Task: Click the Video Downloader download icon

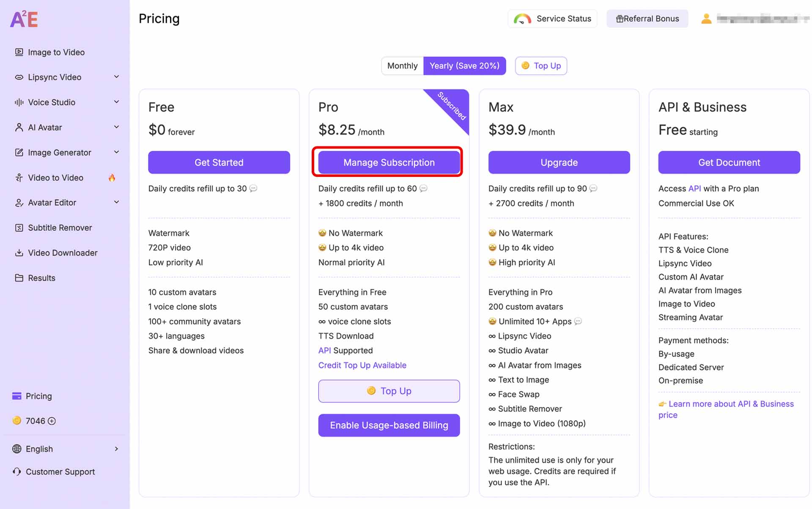Action: coord(19,253)
